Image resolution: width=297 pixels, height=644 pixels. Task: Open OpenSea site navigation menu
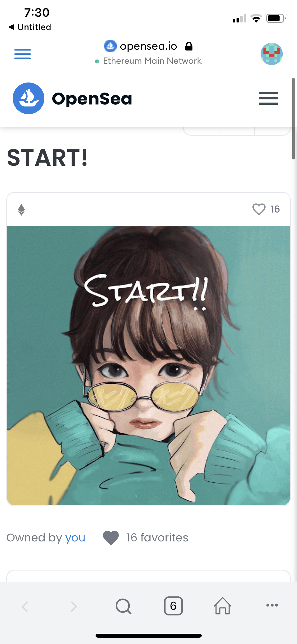(268, 98)
